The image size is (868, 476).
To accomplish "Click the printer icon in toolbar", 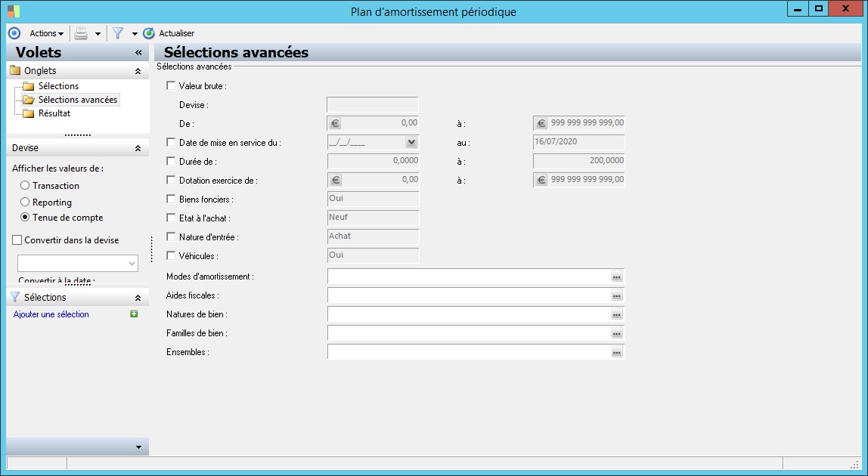I will pos(81,33).
